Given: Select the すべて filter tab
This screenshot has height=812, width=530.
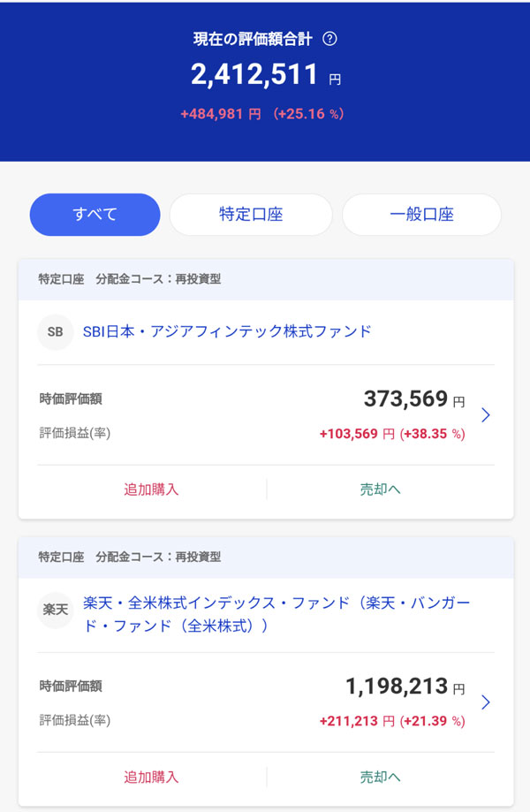Looking at the screenshot, I should point(95,215).
